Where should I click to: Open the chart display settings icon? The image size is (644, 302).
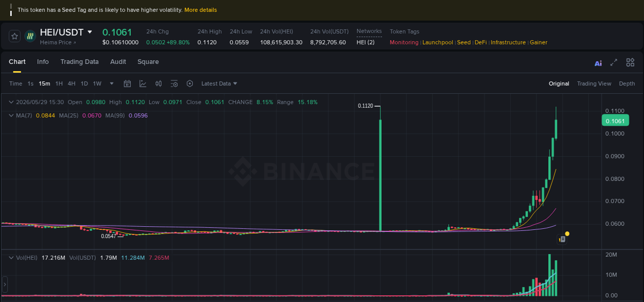(x=174, y=83)
